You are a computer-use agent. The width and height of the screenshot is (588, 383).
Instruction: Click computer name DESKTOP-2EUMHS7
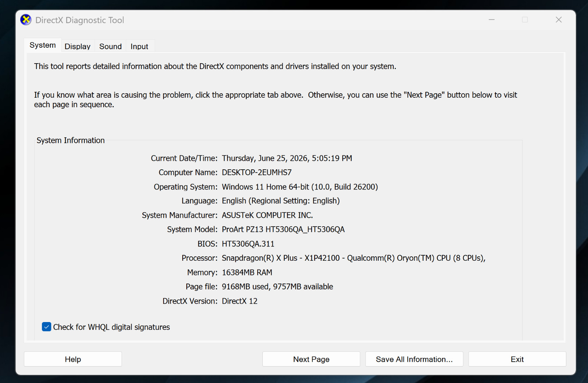[257, 173]
